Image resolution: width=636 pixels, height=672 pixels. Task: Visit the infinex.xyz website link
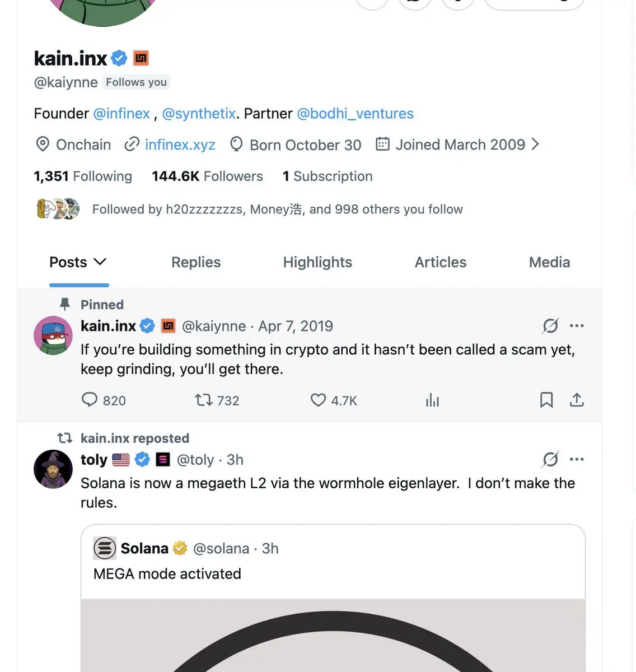180,145
